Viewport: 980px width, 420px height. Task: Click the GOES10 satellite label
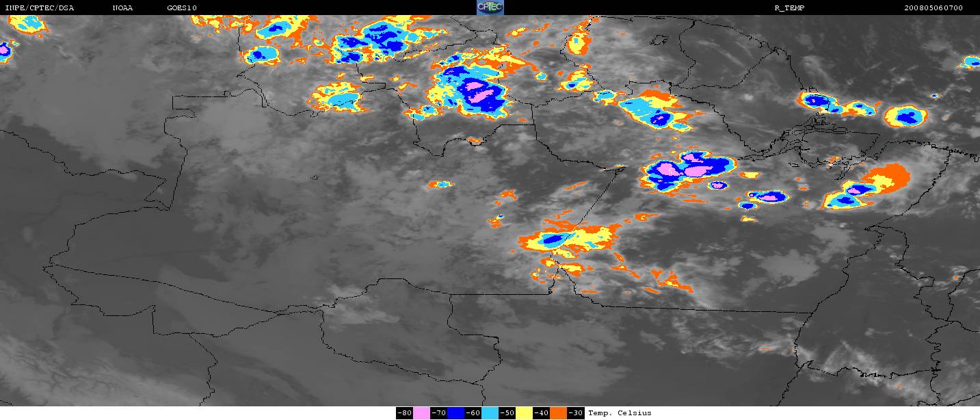182,8
